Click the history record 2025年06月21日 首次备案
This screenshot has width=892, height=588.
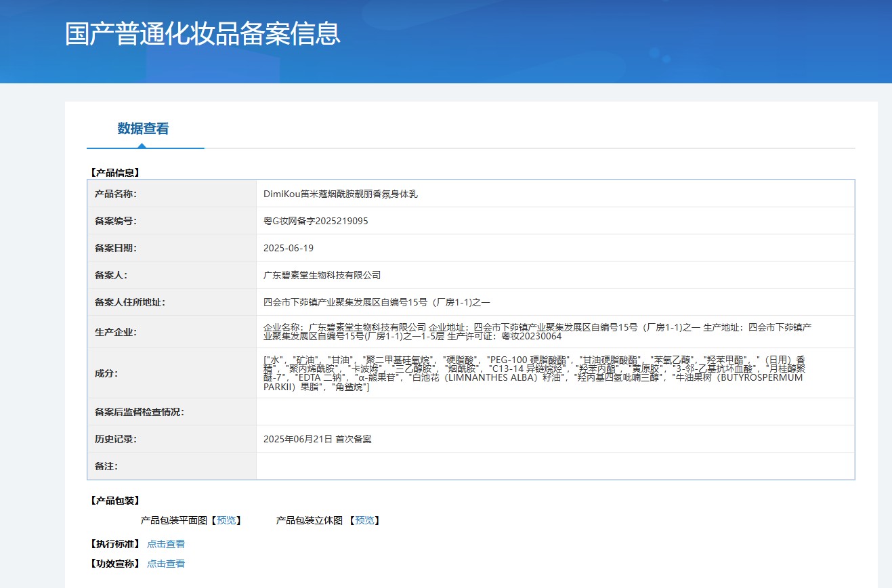[318, 439]
